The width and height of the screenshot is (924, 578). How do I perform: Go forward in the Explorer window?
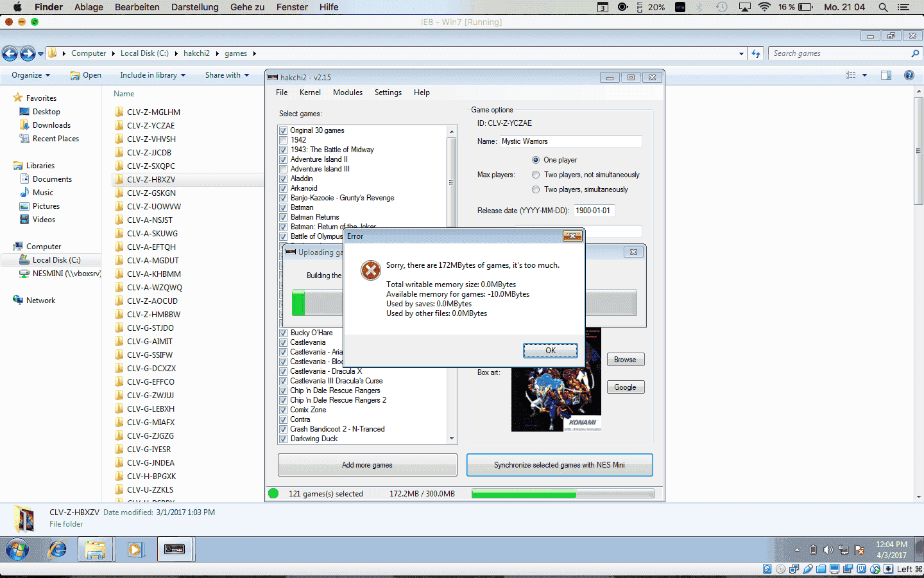coord(28,53)
